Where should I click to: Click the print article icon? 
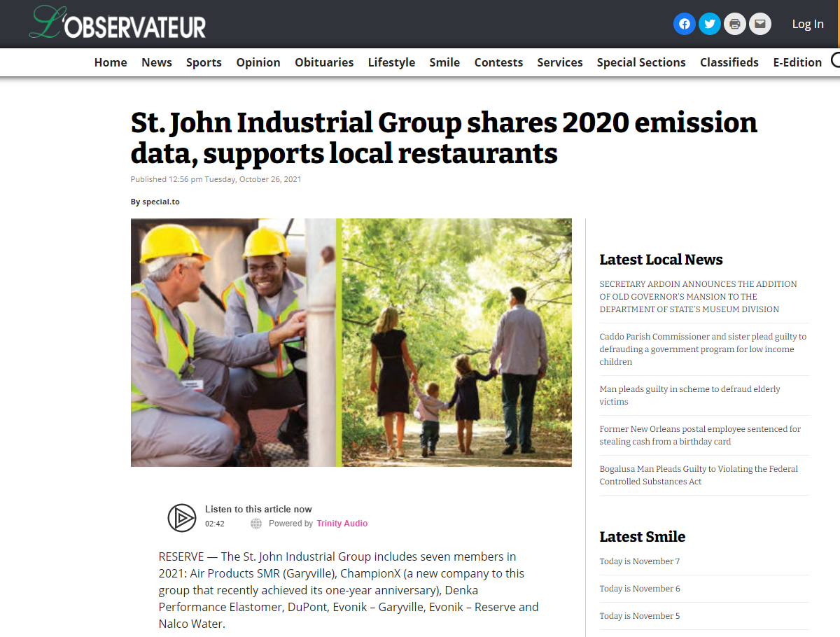point(734,24)
